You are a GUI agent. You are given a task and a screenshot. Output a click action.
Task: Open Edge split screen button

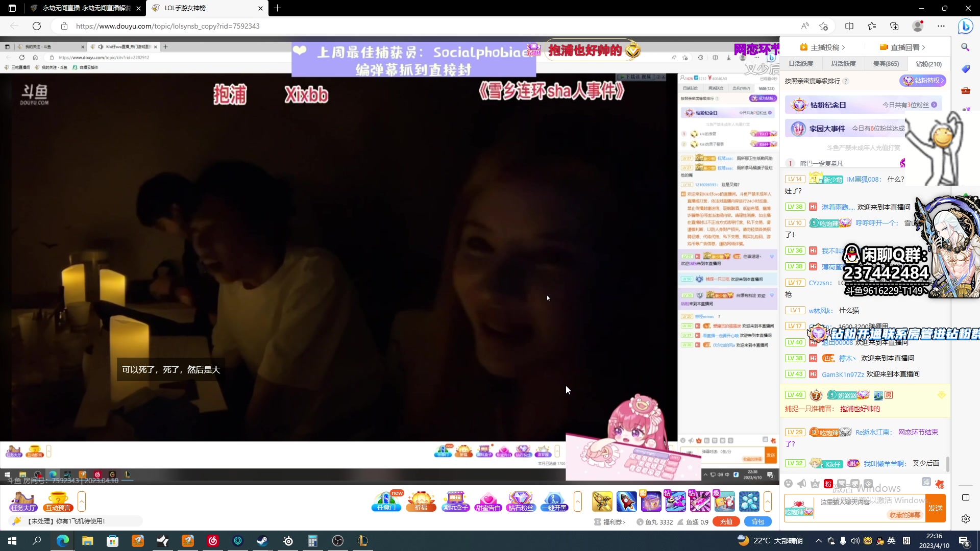pyautogui.click(x=849, y=26)
